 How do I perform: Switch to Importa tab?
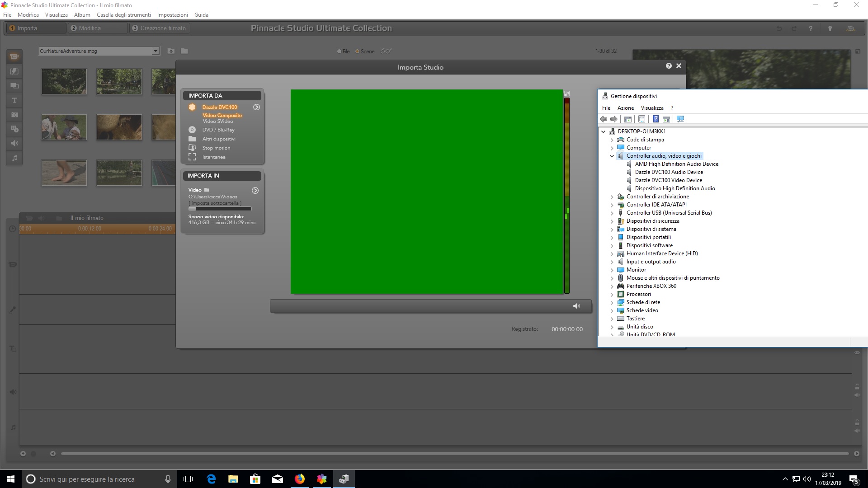(35, 28)
